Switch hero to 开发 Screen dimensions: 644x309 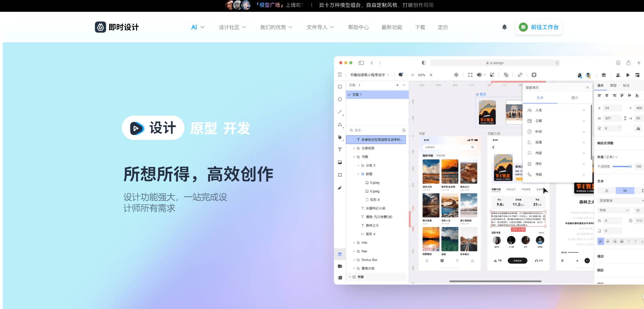pyautogui.click(x=237, y=128)
